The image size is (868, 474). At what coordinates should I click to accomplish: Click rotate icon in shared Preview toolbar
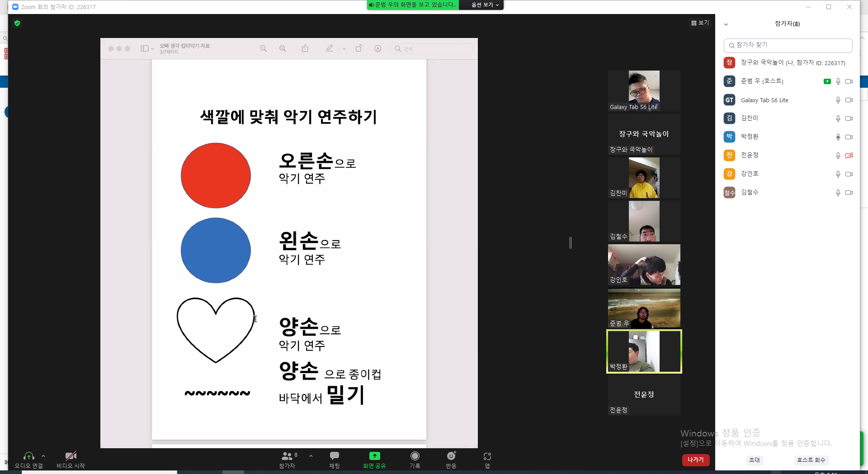click(359, 48)
